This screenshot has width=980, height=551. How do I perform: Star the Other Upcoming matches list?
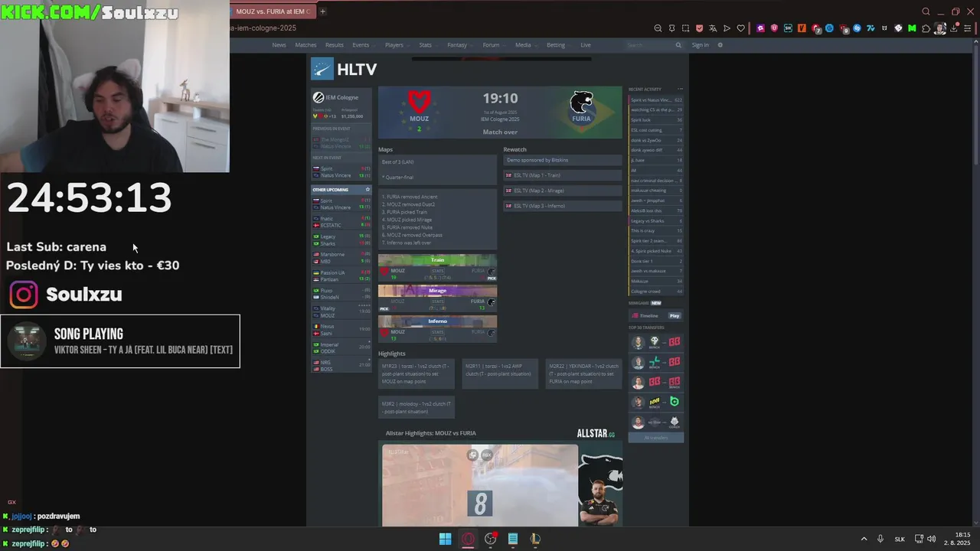(367, 190)
